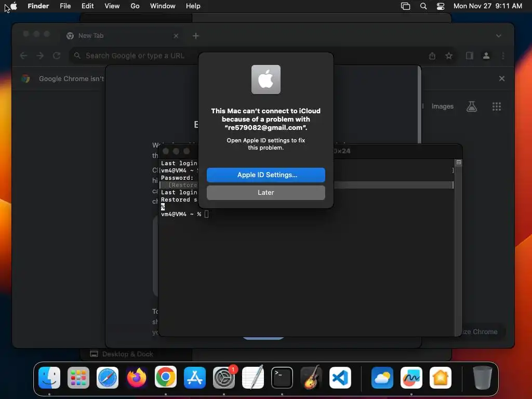
Task: Open Spotlight search in the menu bar
Action: click(423, 6)
